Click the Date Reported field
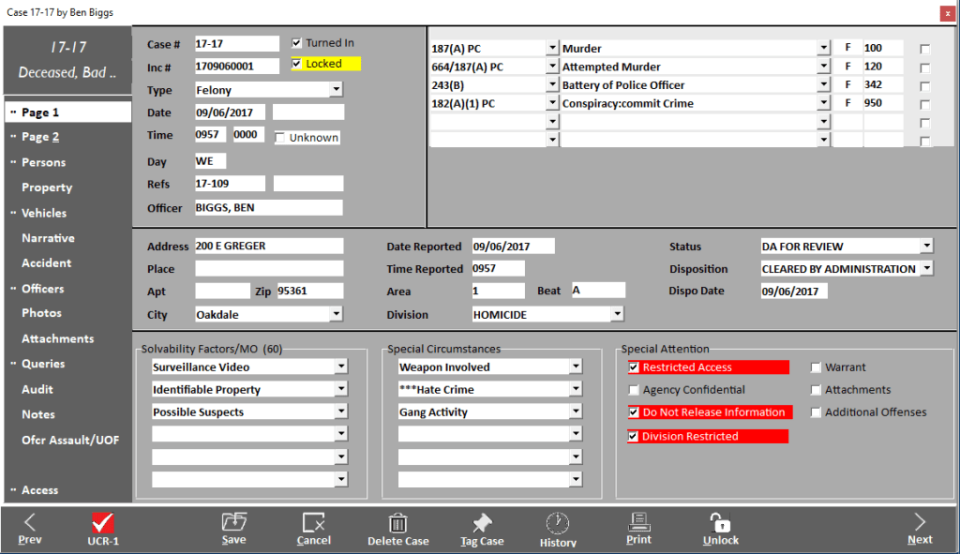960x554 pixels. 513,246
